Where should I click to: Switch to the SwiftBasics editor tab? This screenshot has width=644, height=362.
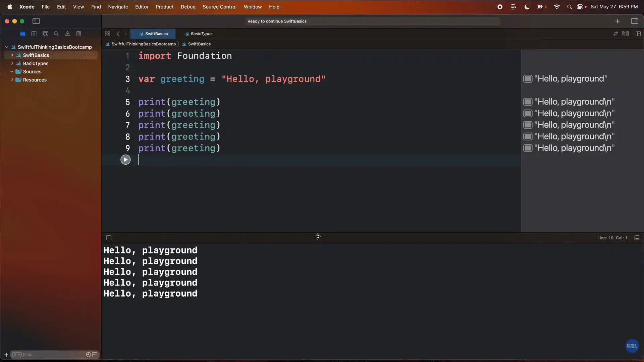[x=153, y=34]
